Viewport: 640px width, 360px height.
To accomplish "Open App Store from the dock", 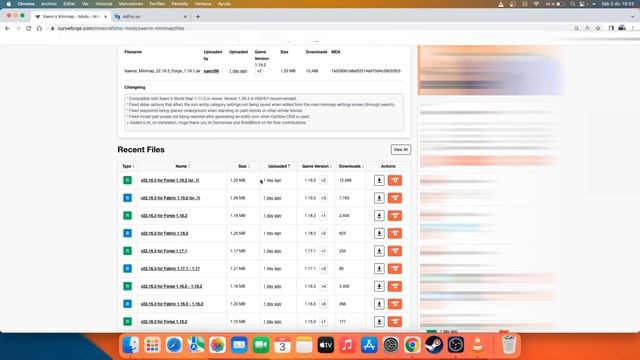I will point(369,345).
